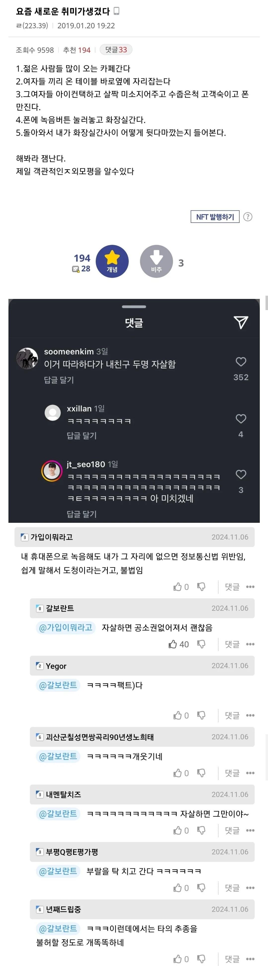Open the more-options menu on 부평Q평E평가평's reply
The image size is (268, 980).
tap(251, 888)
